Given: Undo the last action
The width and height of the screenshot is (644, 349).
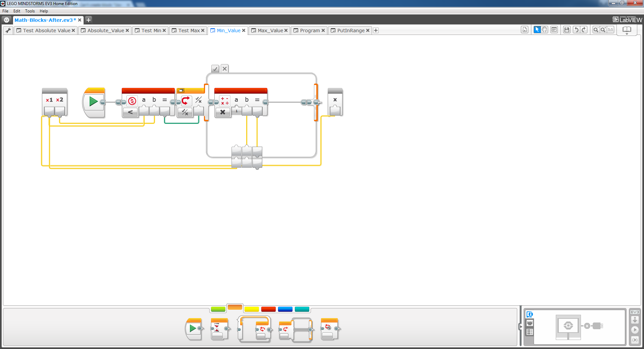Looking at the screenshot, I should pyautogui.click(x=577, y=30).
